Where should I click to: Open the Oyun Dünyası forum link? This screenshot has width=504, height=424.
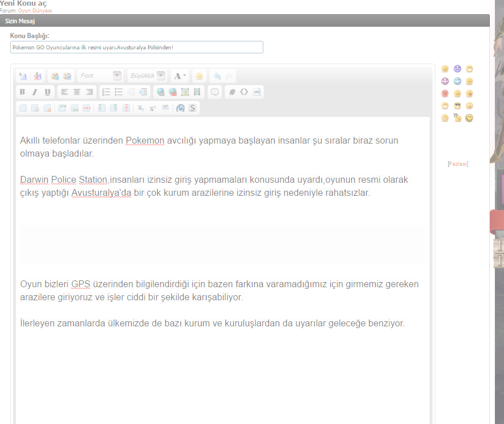35,11
